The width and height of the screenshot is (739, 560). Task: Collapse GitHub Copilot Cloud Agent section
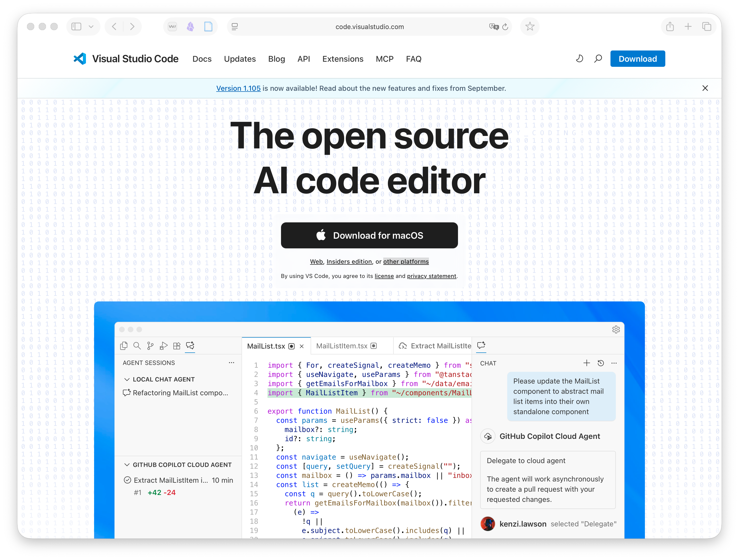tap(127, 465)
